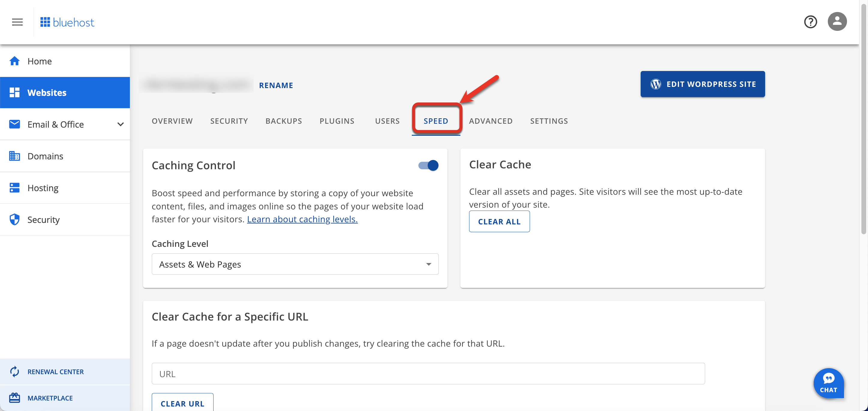
Task: Open the Caching Level dropdown
Action: click(x=295, y=264)
